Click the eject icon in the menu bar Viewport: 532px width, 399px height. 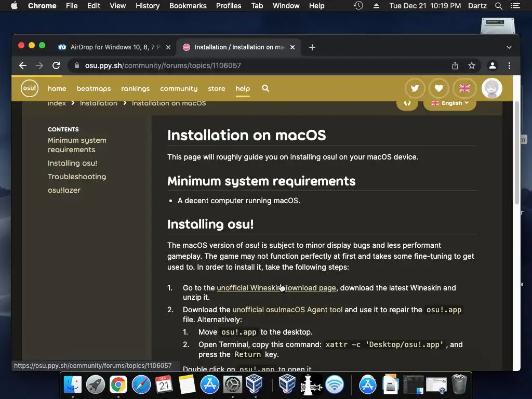(376, 6)
